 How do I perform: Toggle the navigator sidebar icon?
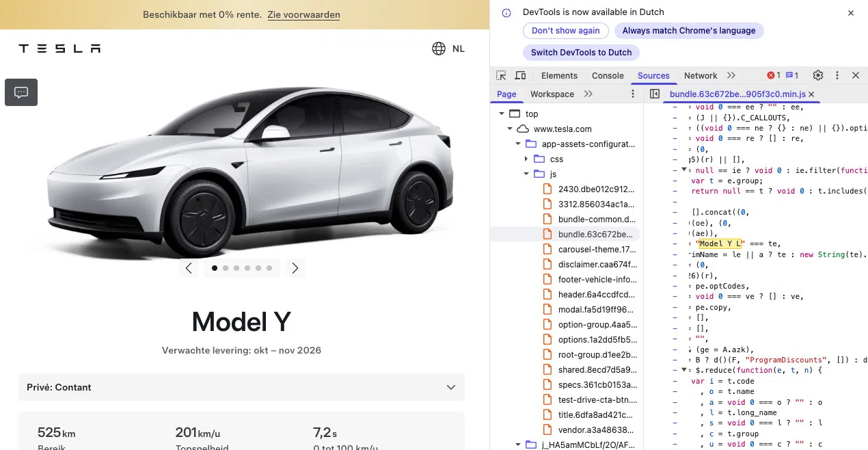(x=654, y=94)
